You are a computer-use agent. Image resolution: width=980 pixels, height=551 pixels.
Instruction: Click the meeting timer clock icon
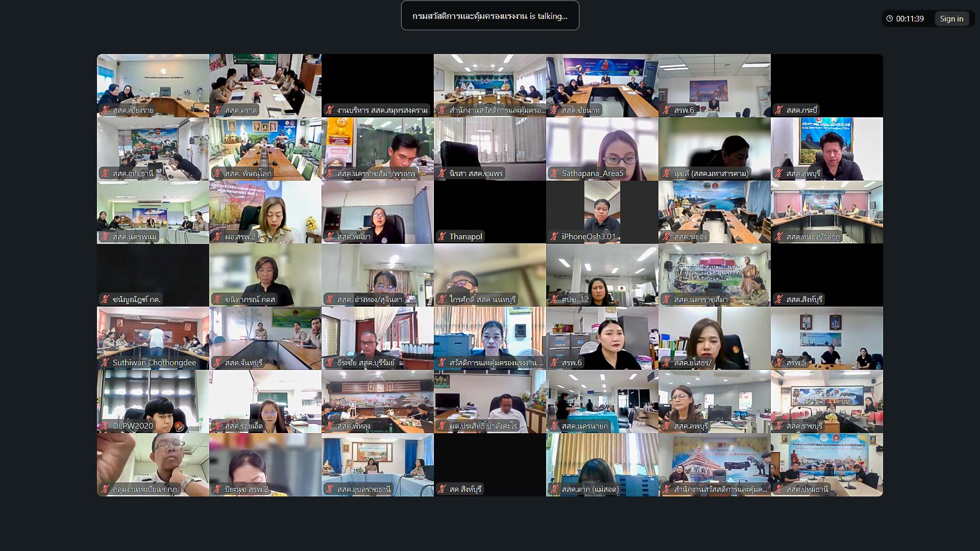tap(890, 19)
